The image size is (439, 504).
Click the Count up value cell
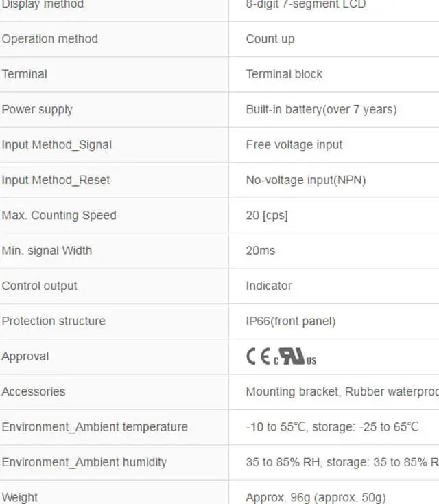point(270,39)
